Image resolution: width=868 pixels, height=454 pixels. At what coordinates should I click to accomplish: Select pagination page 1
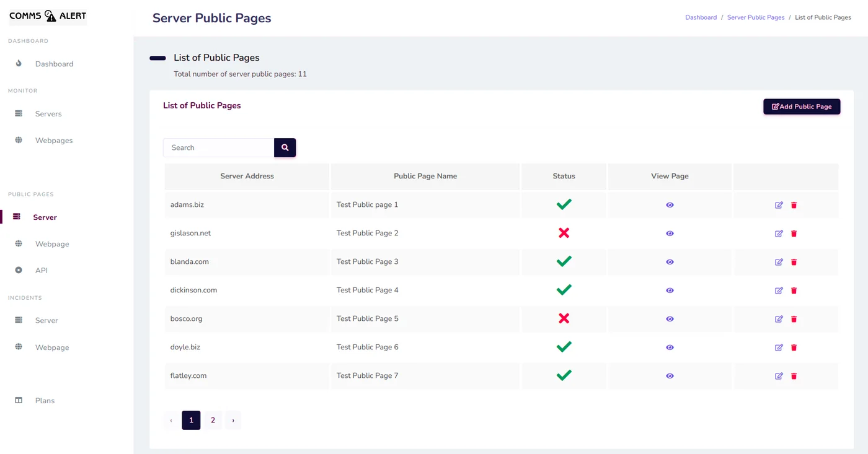[191, 420]
